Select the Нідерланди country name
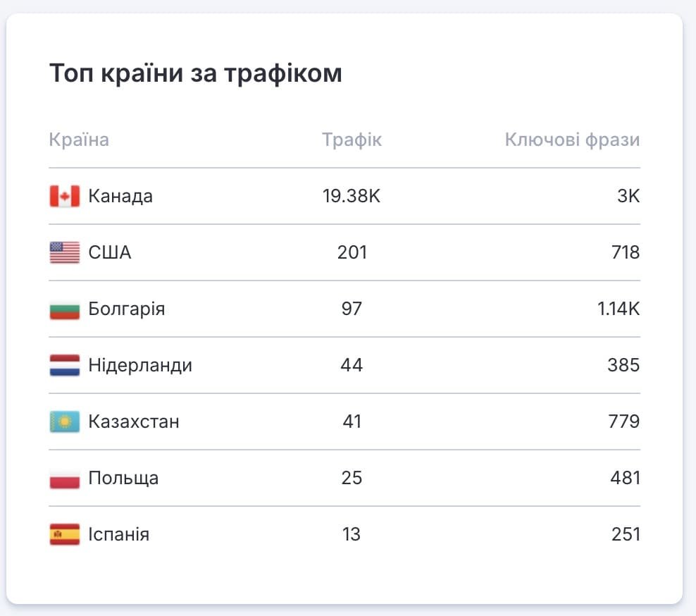This screenshot has height=616, width=696. pos(140,365)
